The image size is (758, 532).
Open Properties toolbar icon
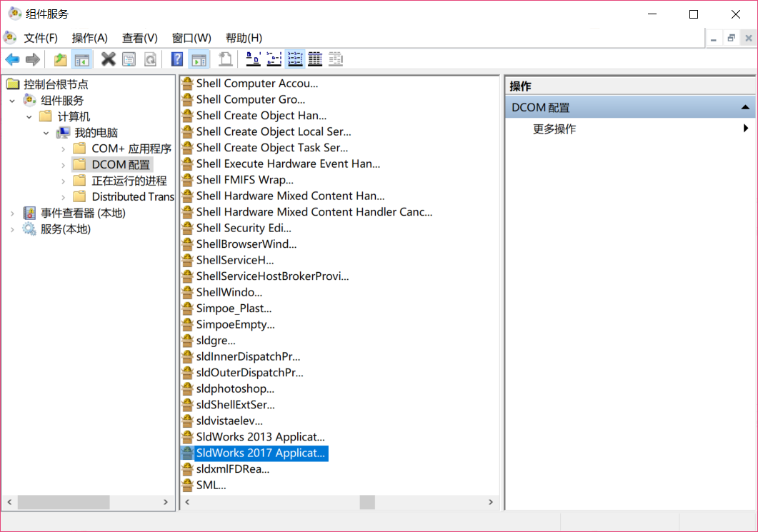(x=129, y=59)
